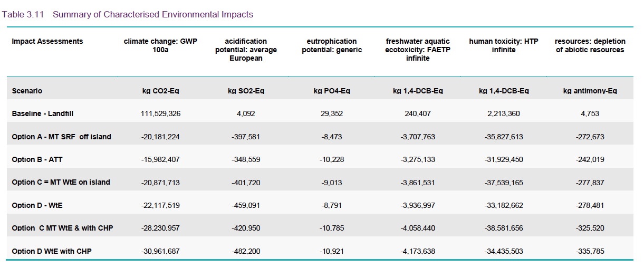Select the acidification potential column header
The width and height of the screenshot is (644, 267).
tap(246, 50)
